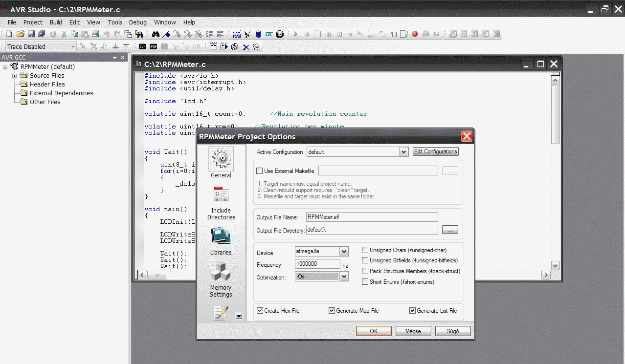625x364 pixels.
Task: Click the Edit Configuration Options gear icon
Action: pos(256,46)
